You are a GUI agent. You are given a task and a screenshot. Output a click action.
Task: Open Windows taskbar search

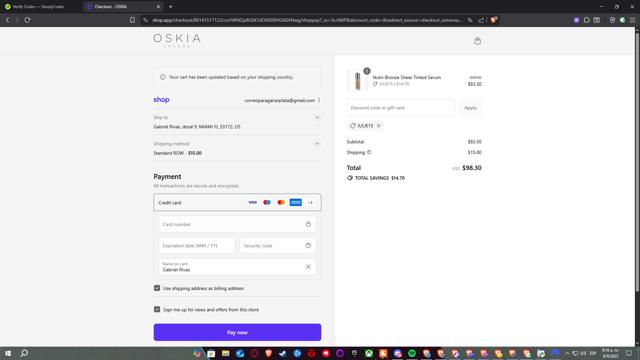pyautogui.click(x=24, y=353)
